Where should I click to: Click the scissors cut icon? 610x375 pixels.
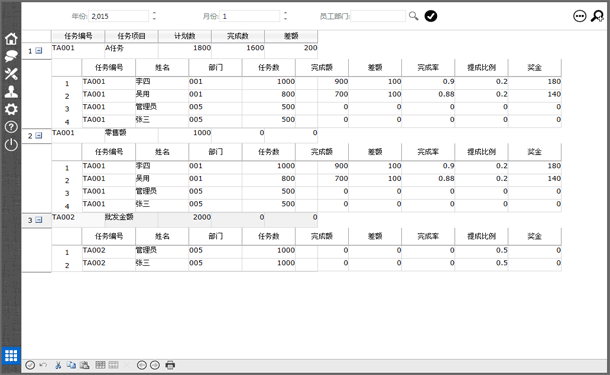coord(58,365)
